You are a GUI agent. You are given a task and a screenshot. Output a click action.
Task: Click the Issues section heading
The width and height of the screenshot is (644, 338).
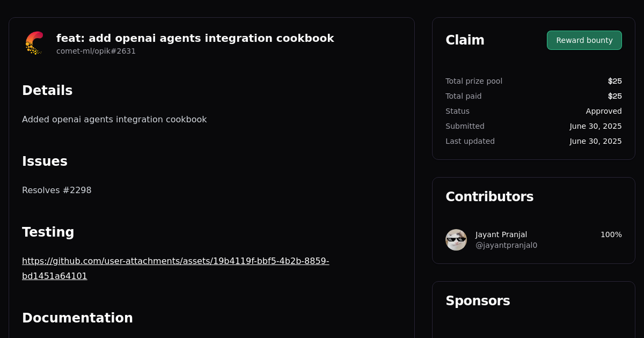pyautogui.click(x=45, y=161)
